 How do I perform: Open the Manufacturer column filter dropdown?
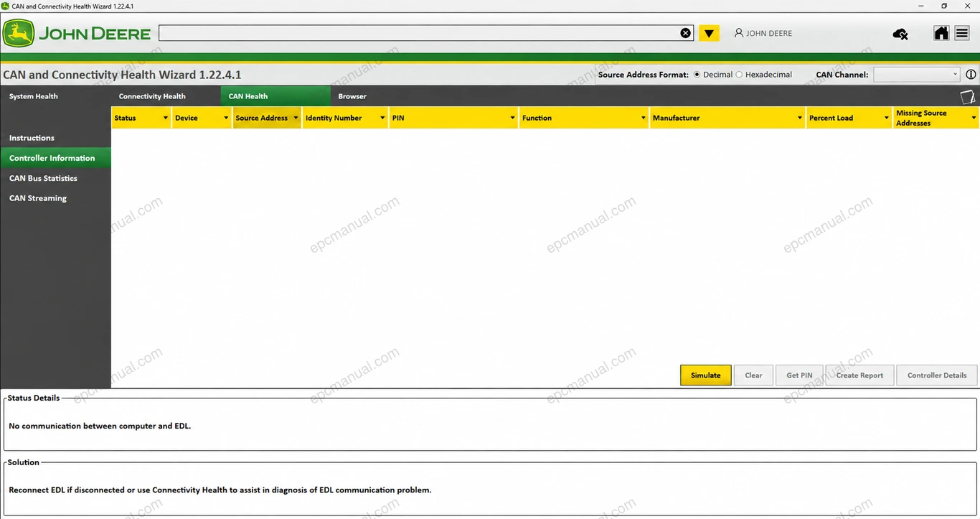[800, 118]
